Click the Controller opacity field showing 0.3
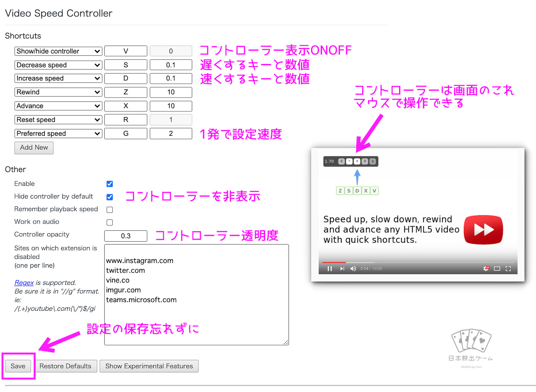The height and width of the screenshot is (392, 536). [x=126, y=236]
